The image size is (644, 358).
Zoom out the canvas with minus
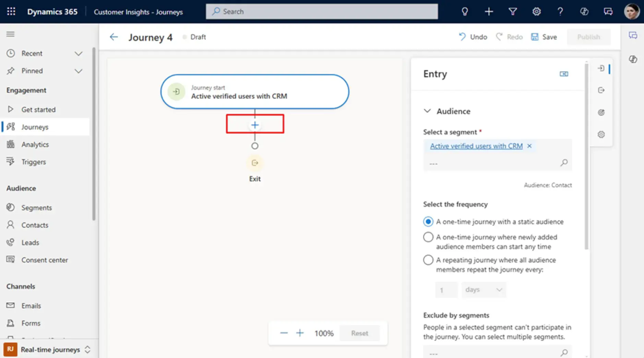[284, 333]
